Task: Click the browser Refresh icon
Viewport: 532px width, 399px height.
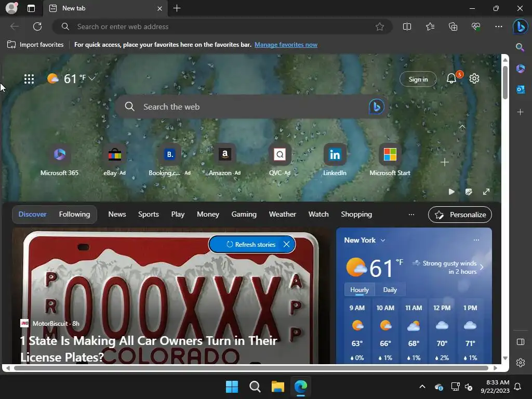Action: click(x=37, y=26)
